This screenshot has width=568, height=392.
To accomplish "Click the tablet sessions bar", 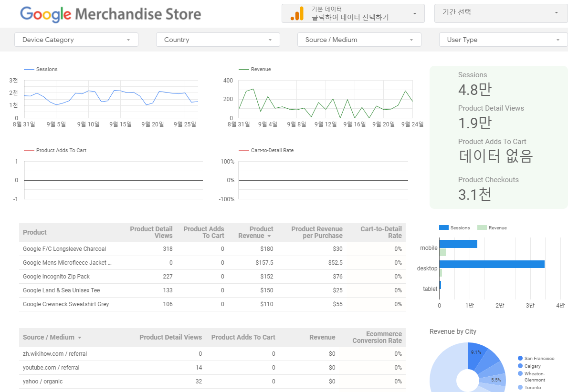I will 440,285.
